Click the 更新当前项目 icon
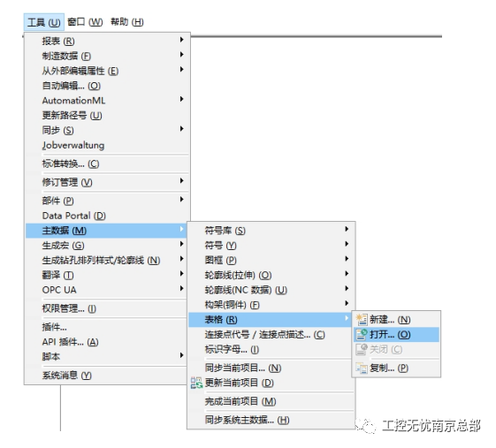 [196, 383]
